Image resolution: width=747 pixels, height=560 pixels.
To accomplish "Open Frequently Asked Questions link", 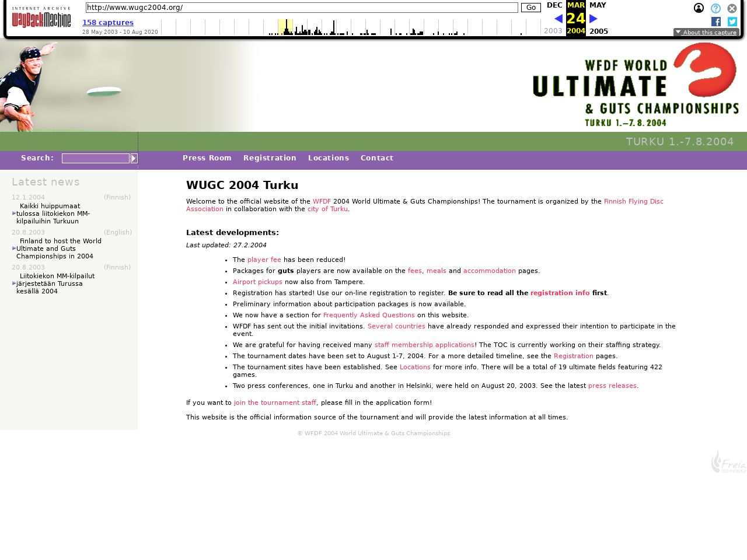I will [x=369, y=315].
